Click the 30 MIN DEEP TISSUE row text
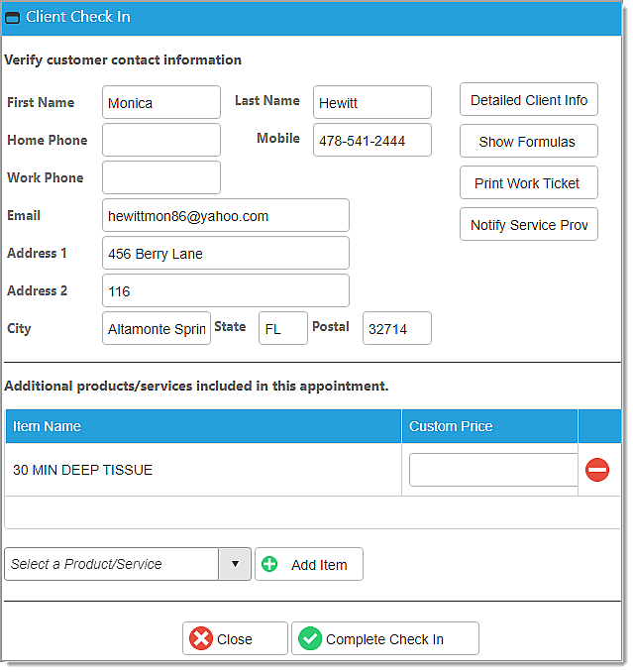 pos(82,470)
